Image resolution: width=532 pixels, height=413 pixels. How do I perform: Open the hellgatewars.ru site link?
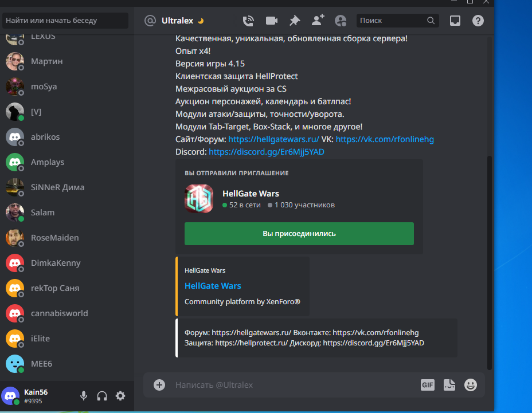click(273, 139)
